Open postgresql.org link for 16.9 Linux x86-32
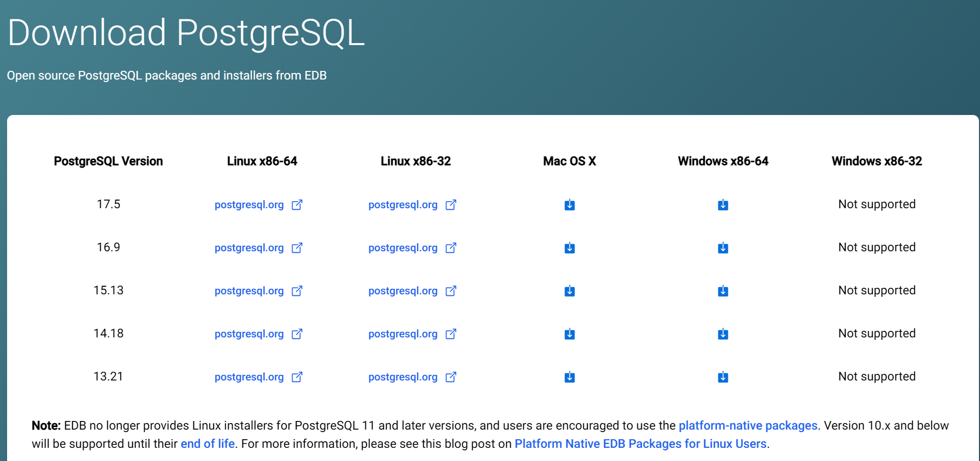 tap(413, 248)
